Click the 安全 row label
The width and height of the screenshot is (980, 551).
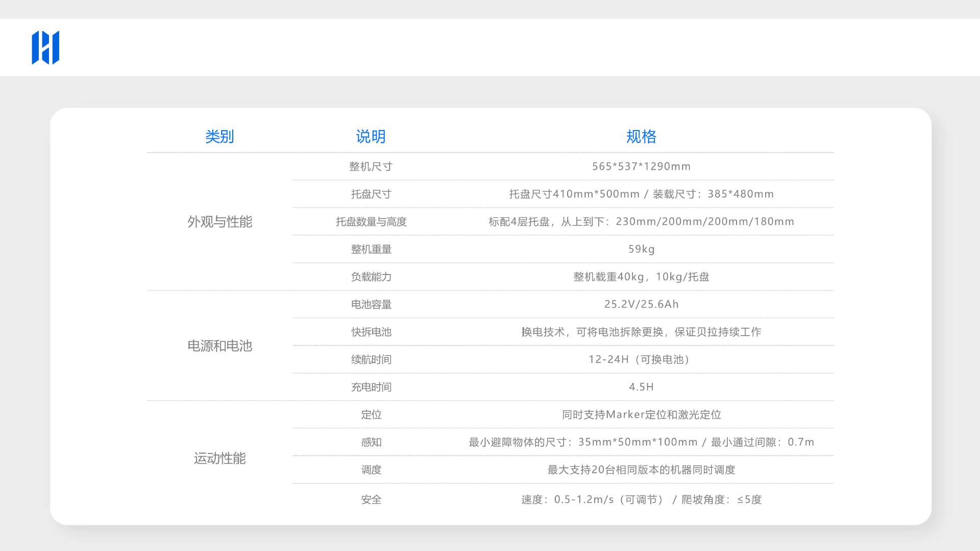pos(371,500)
